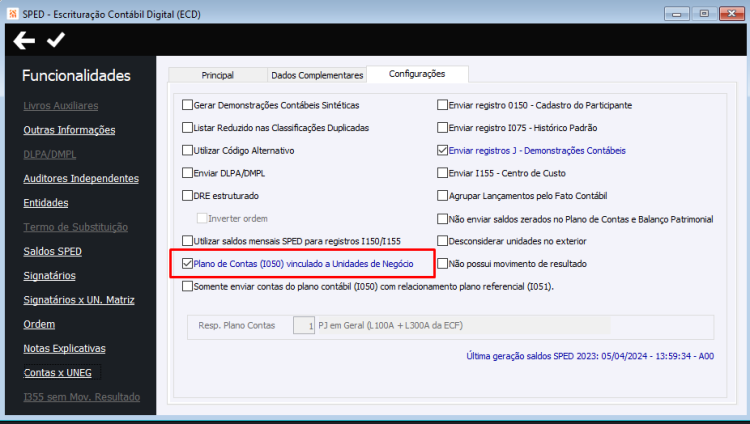Click the Última geração saldos SPED 2023 text

click(590, 356)
